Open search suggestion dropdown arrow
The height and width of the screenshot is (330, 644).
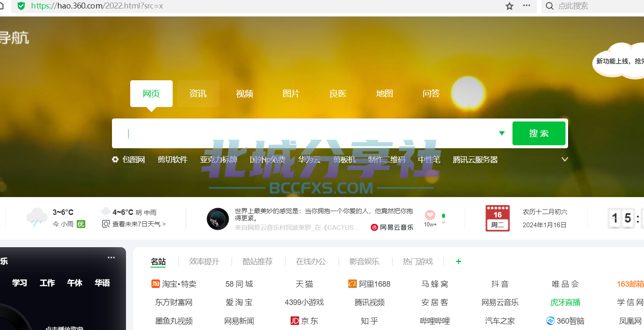(502, 133)
